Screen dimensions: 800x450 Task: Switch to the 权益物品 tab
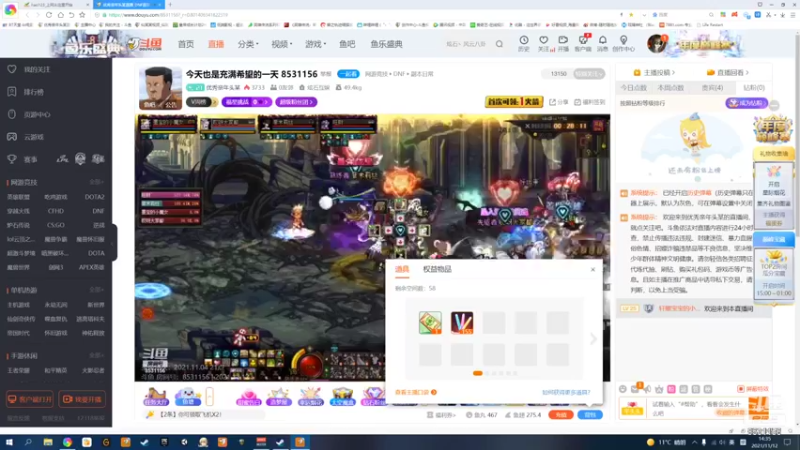point(437,269)
